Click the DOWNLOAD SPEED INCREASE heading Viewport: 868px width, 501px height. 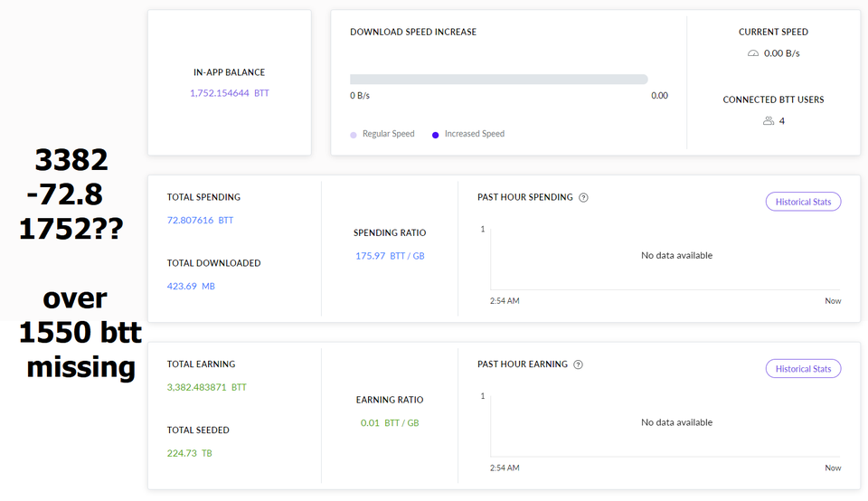(413, 33)
